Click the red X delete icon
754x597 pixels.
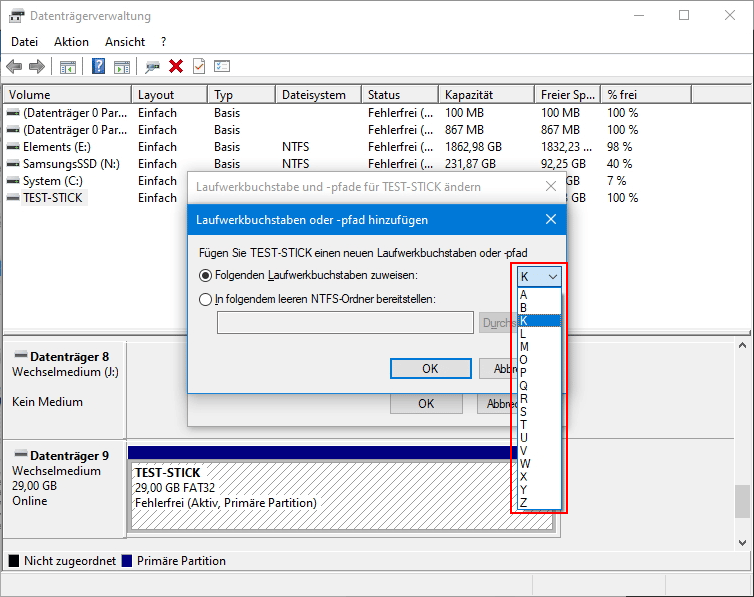(176, 66)
